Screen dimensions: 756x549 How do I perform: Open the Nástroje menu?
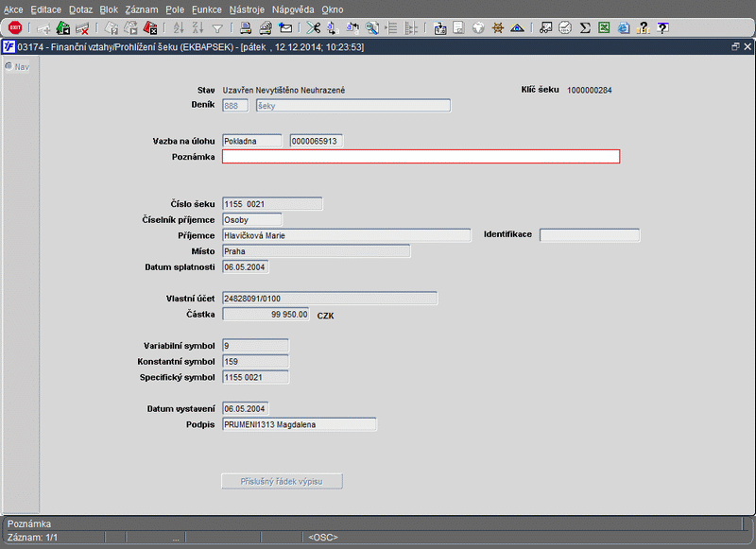coord(247,9)
